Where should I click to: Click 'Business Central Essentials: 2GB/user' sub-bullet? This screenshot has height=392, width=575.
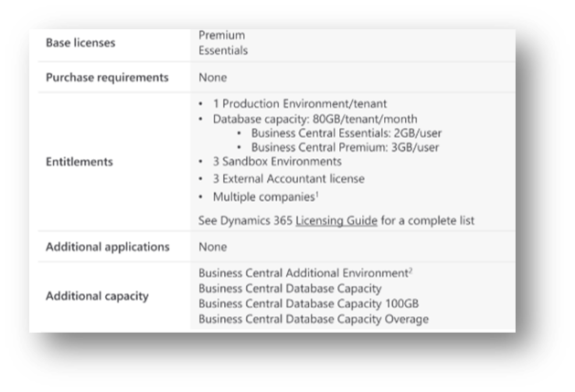click(346, 133)
